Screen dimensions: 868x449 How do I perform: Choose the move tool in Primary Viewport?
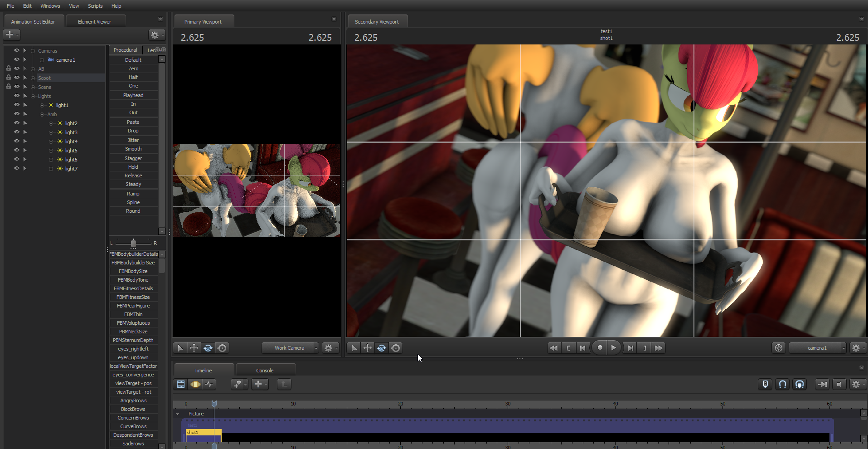coord(194,348)
